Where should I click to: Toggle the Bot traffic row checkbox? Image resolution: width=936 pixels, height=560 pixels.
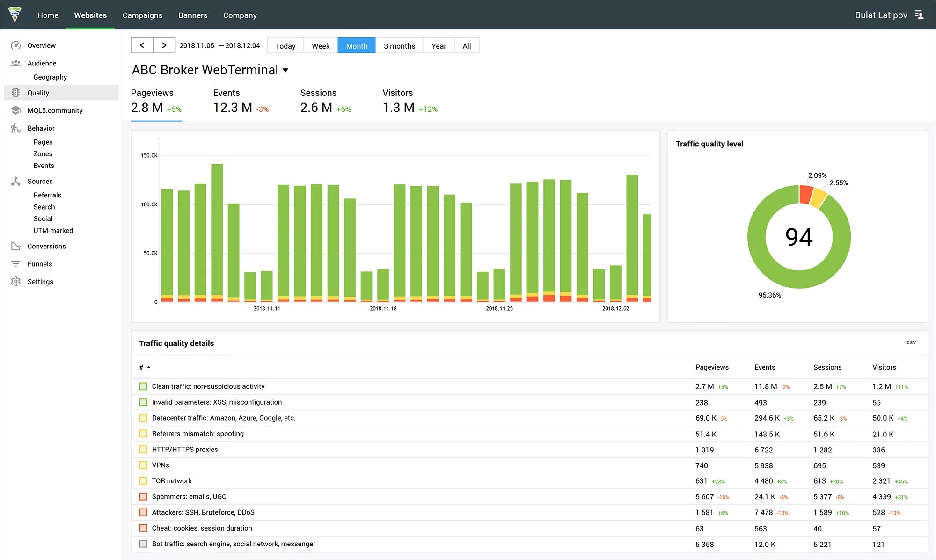click(142, 543)
